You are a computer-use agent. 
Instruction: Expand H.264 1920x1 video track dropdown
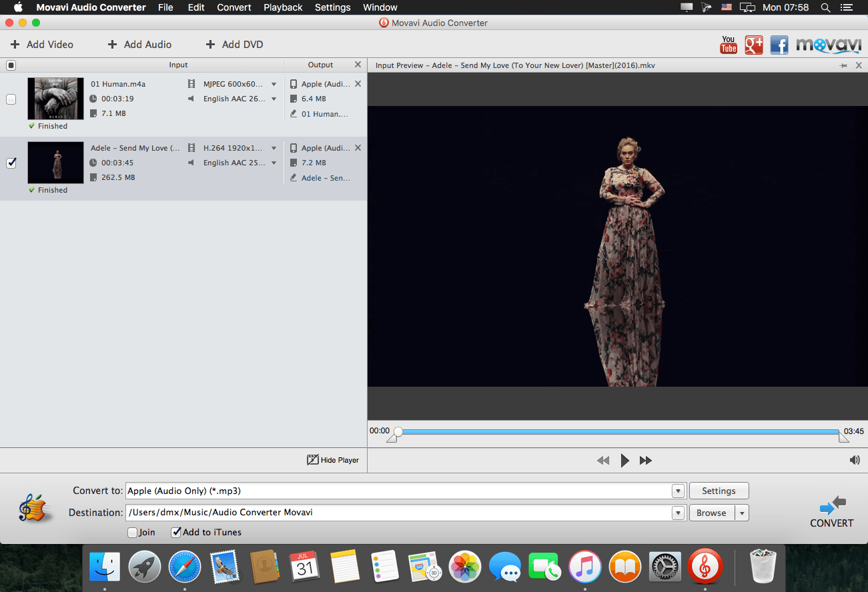(274, 148)
